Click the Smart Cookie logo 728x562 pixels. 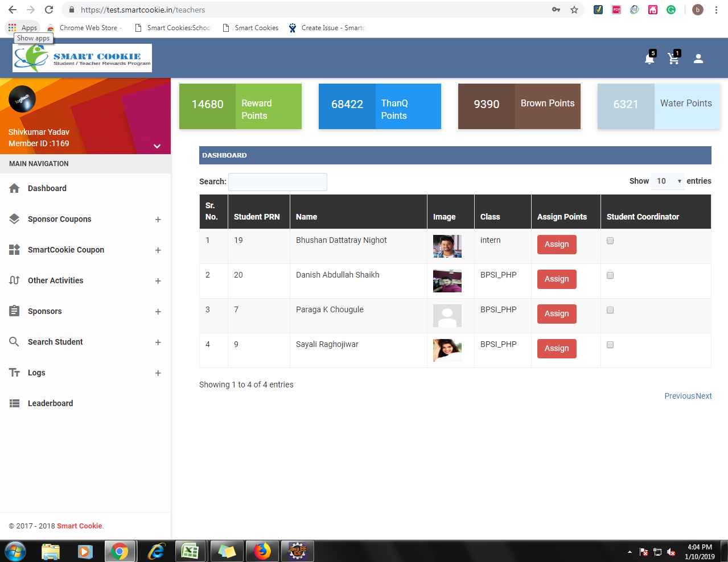82,58
